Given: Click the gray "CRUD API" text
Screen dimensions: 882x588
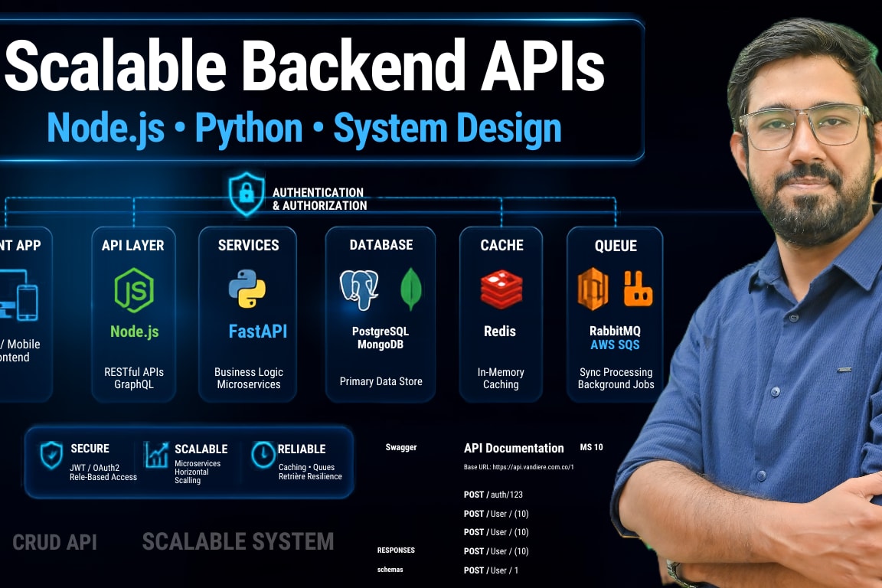Looking at the screenshot, I should pyautogui.click(x=54, y=542).
